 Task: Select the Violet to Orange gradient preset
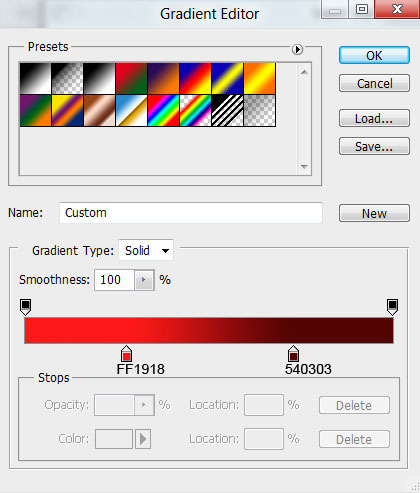coord(163,78)
